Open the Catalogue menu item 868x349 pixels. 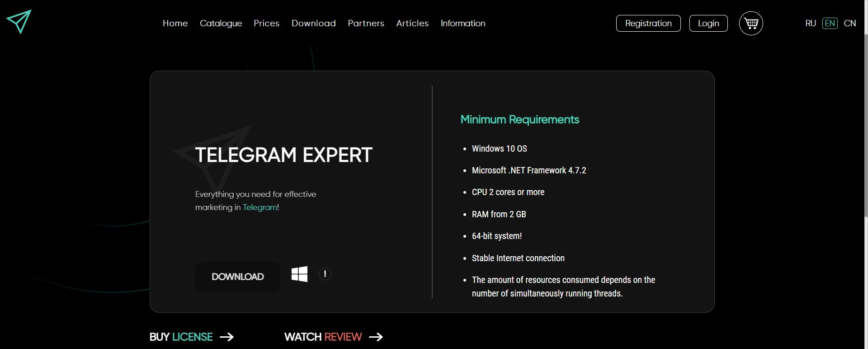[221, 24]
